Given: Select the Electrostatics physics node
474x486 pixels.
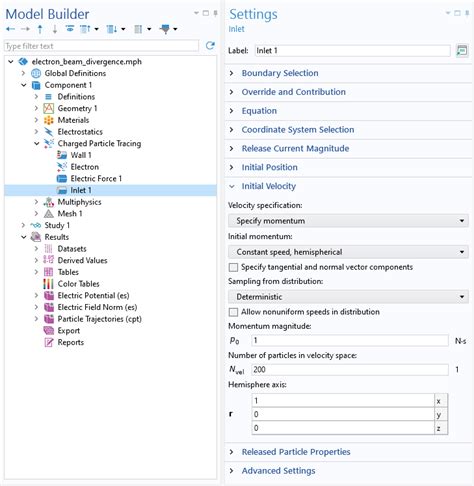Looking at the screenshot, I should point(80,132).
